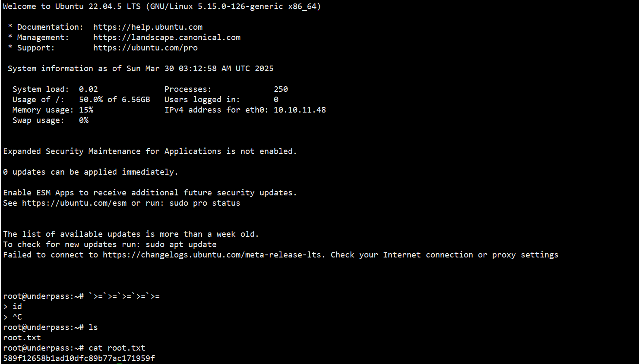The image size is (639, 364).
Task: Click the root.txt filename in ls output
Action: 22,338
